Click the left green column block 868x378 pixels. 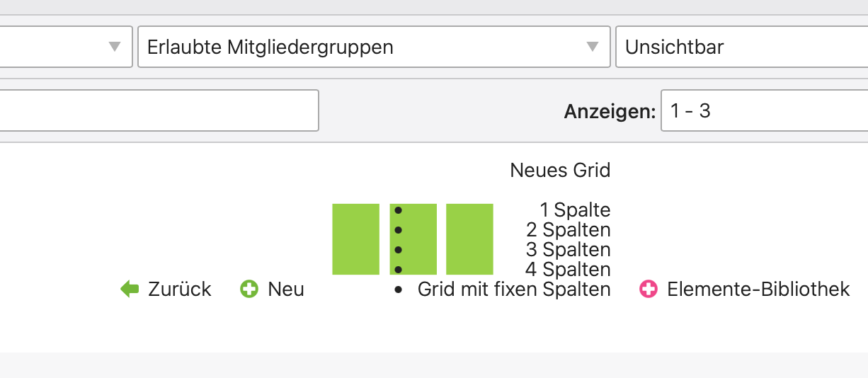point(355,239)
